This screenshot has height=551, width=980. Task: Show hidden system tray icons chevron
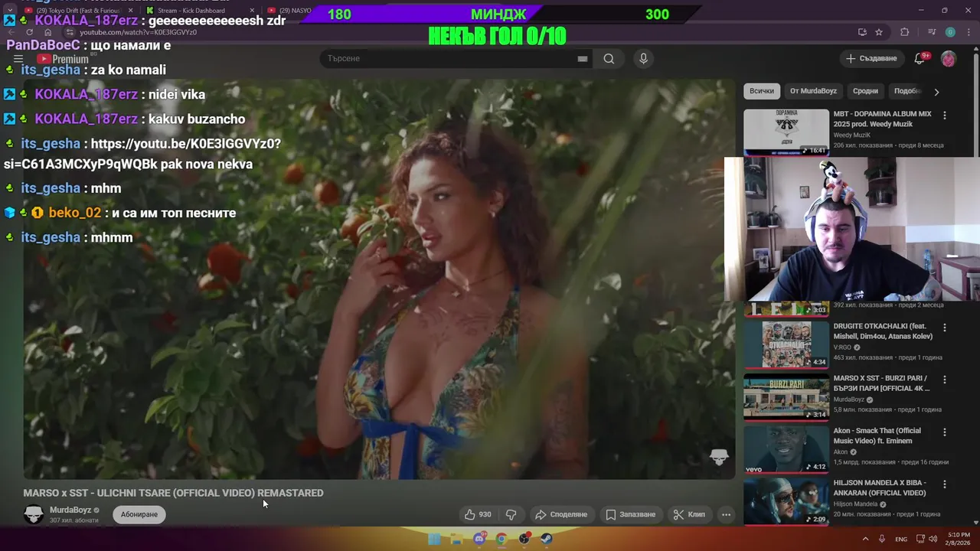pyautogui.click(x=866, y=539)
